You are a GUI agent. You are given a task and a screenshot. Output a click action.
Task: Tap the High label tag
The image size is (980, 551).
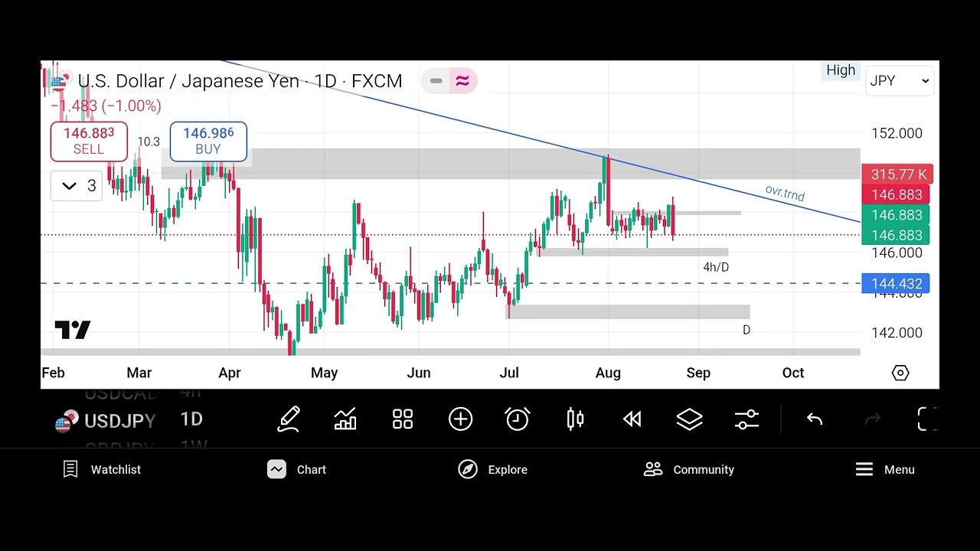click(x=841, y=70)
